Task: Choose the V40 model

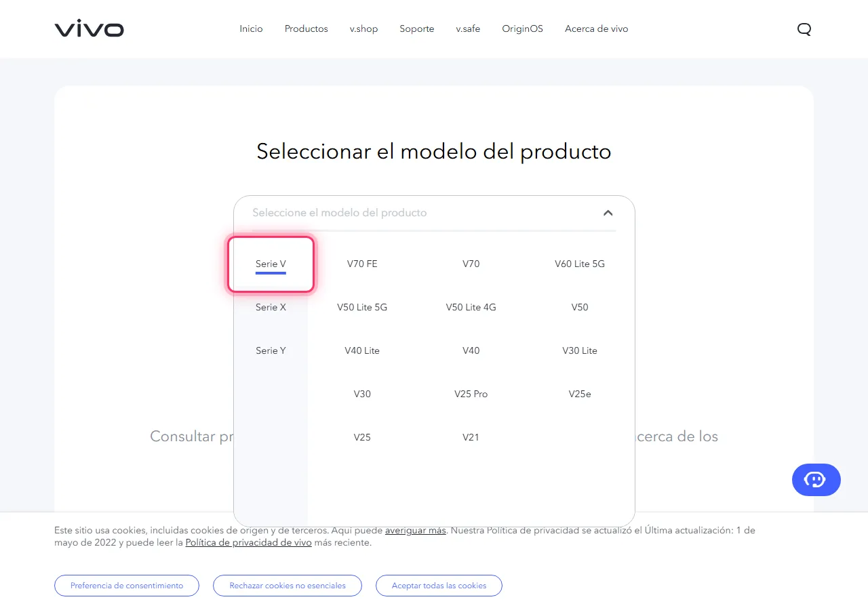Action: tap(471, 351)
